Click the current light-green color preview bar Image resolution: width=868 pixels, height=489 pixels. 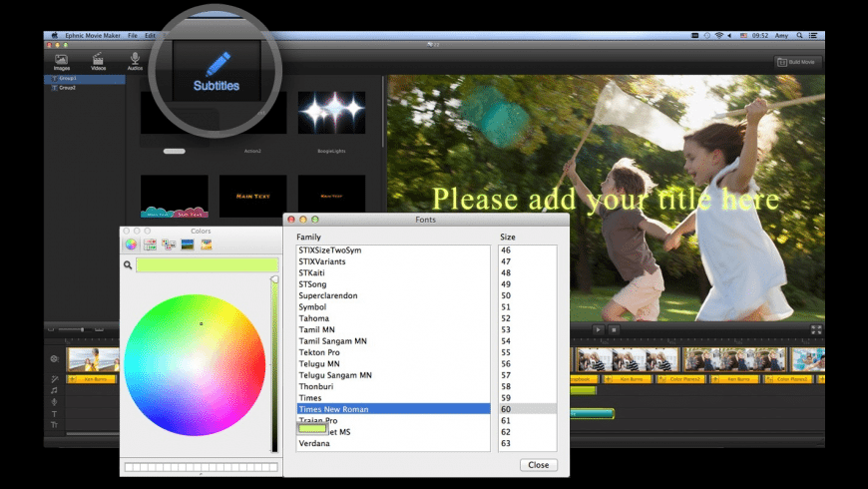pos(208,264)
